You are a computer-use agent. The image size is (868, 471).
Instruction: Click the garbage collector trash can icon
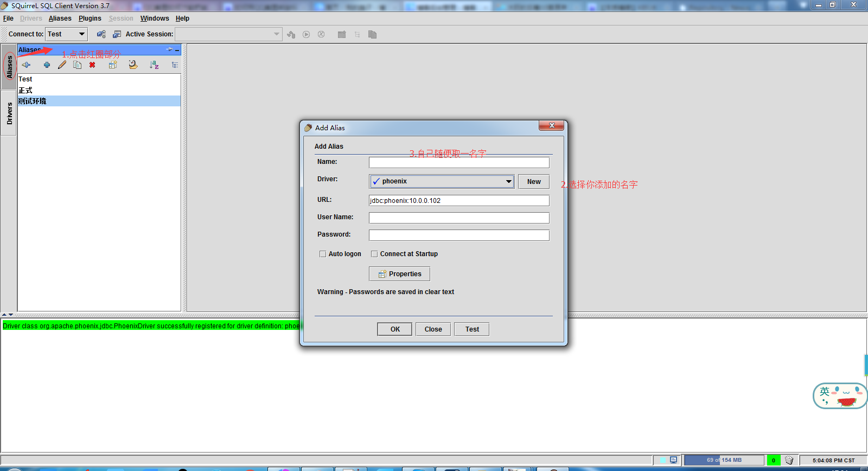click(789, 460)
